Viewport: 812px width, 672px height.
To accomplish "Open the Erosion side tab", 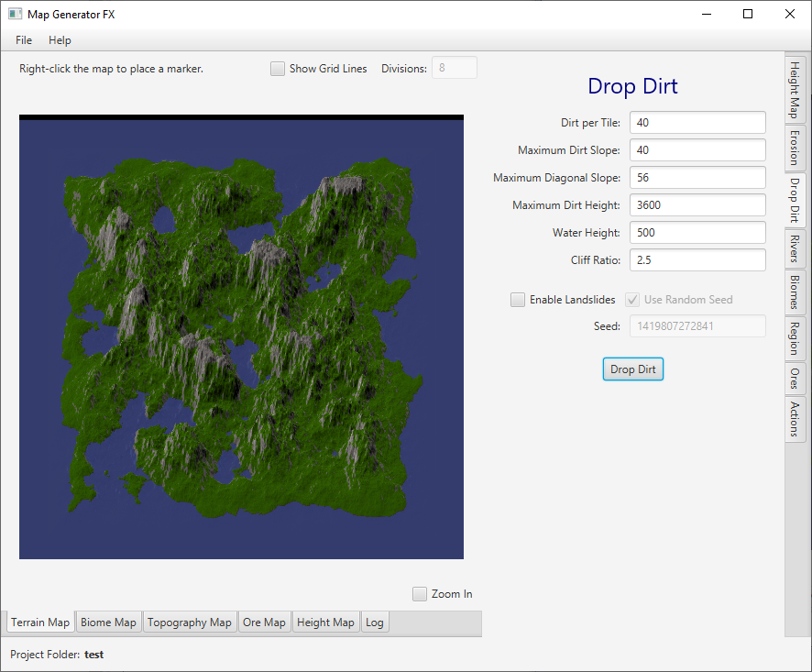I will pos(795,147).
